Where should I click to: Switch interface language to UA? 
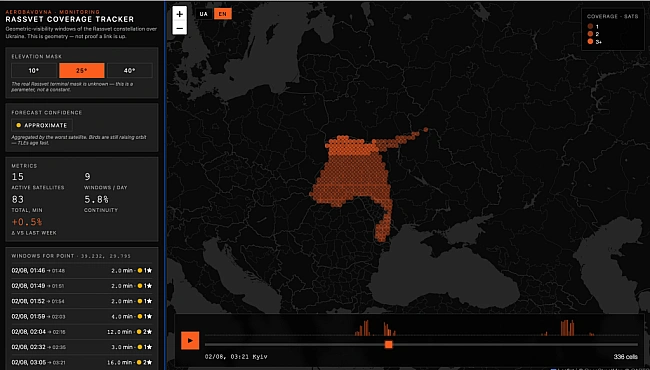(x=204, y=14)
